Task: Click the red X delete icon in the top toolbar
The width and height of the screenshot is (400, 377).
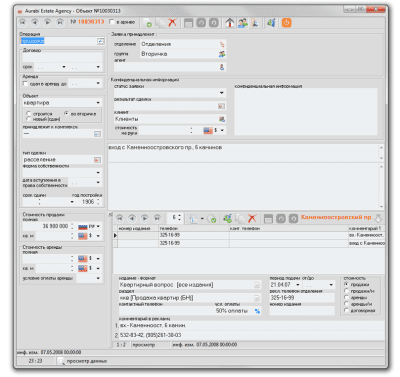Action: pos(172,23)
